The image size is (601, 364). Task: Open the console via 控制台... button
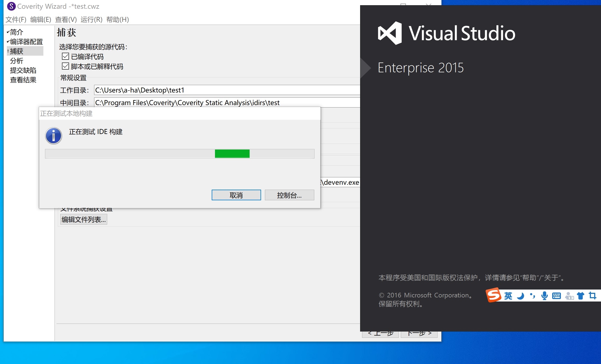(x=289, y=195)
